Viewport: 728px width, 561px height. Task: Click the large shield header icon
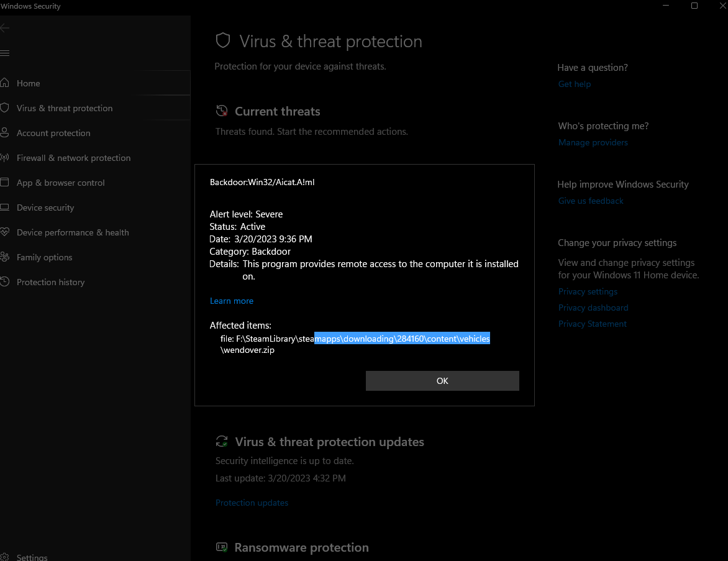point(223,40)
